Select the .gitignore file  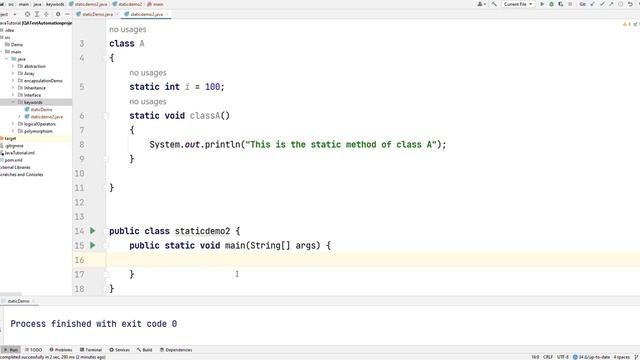pyautogui.click(x=14, y=146)
